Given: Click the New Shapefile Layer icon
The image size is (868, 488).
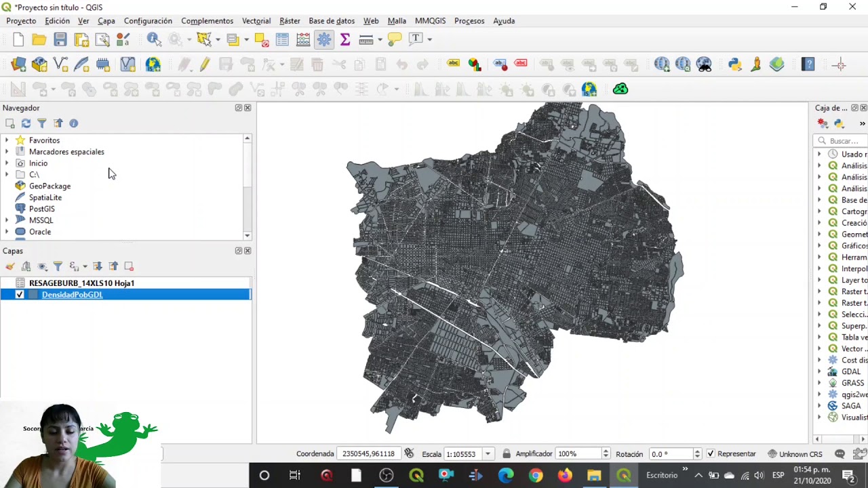Looking at the screenshot, I should click(x=60, y=64).
